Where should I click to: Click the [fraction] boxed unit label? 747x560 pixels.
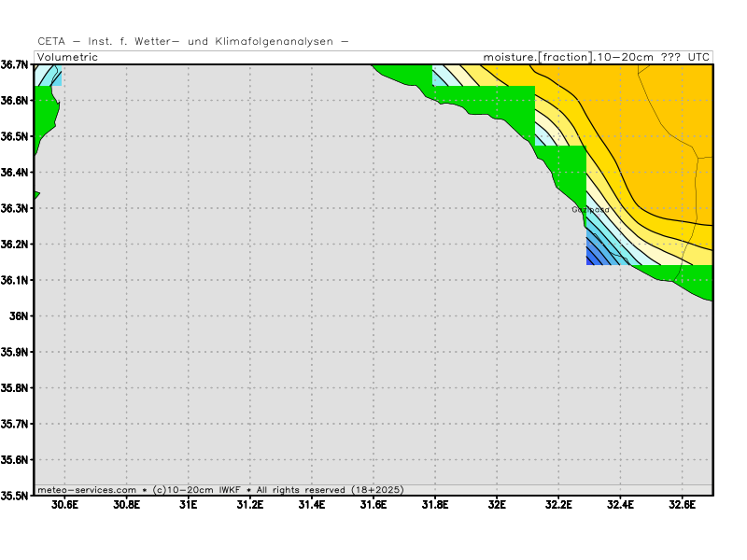click(x=566, y=57)
